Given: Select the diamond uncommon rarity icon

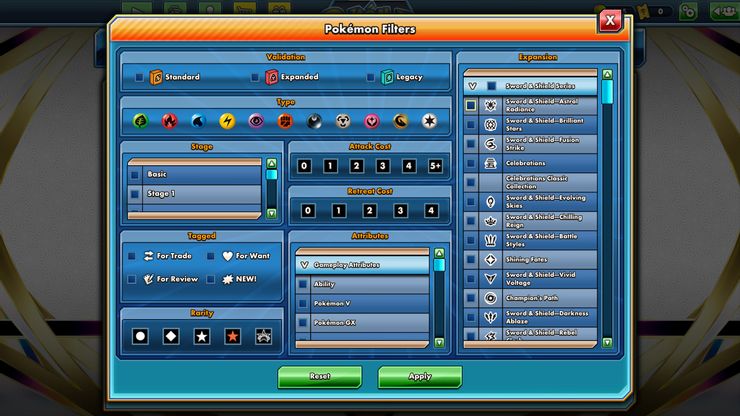Looking at the screenshot, I should pyautogui.click(x=171, y=336).
